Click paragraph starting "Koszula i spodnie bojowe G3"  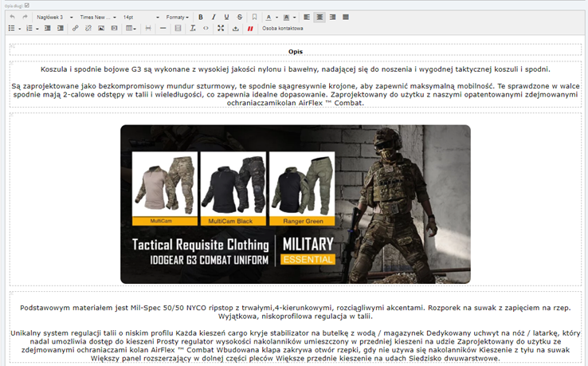[296, 69]
